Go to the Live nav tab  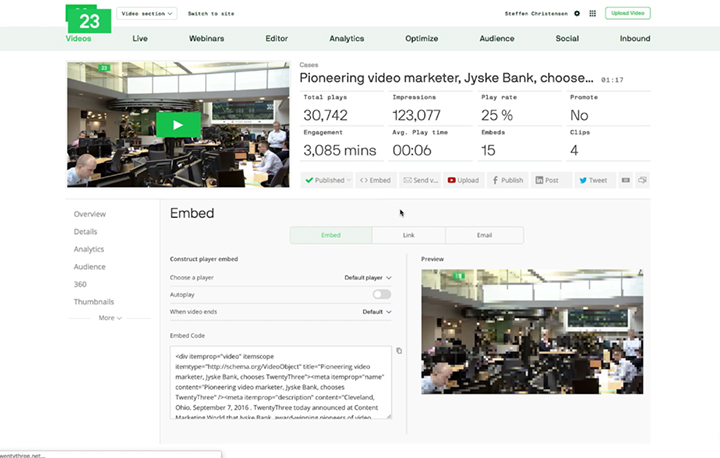140,39
